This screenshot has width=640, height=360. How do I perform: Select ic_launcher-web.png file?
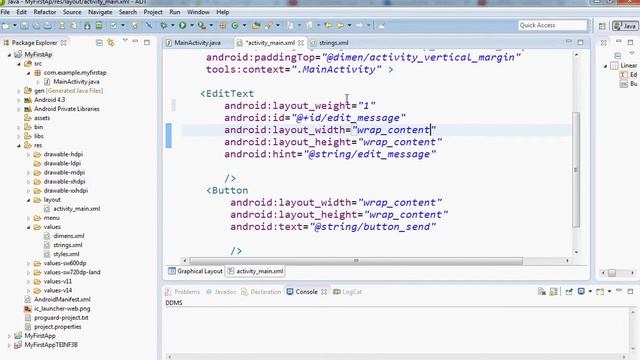57,309
